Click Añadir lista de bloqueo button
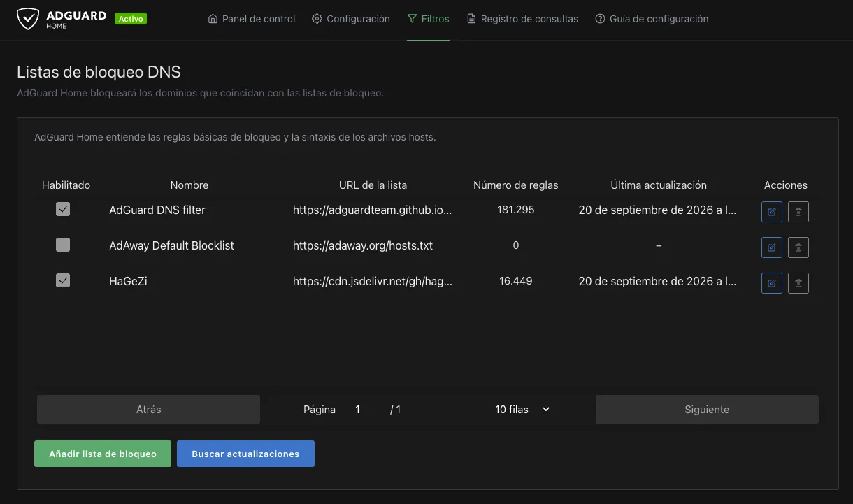Screen dimensions: 853x504 pyautogui.click(x=103, y=454)
